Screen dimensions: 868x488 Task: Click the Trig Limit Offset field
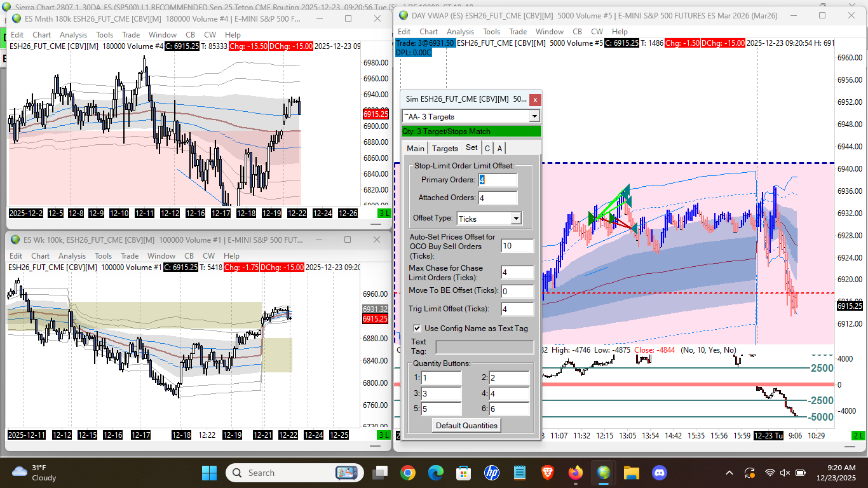(x=517, y=309)
